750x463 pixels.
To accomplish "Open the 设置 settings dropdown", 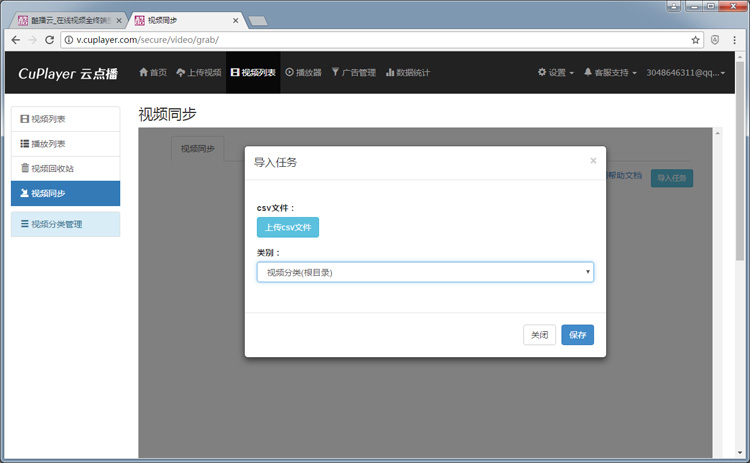I will tap(555, 72).
